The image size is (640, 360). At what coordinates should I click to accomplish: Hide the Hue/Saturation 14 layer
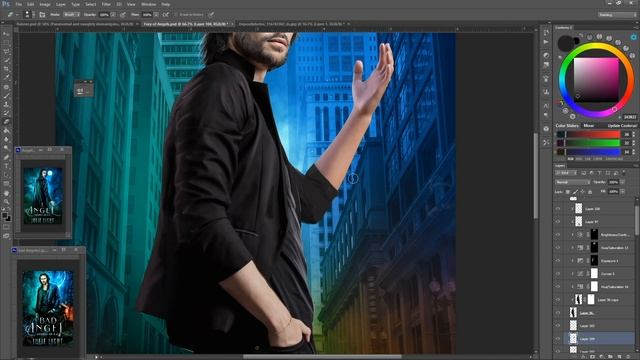click(558, 287)
